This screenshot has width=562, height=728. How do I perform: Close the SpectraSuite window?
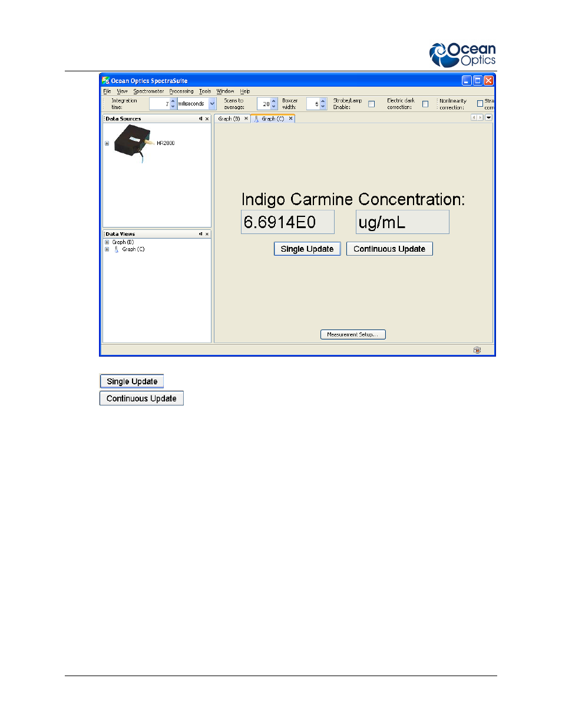(x=488, y=80)
